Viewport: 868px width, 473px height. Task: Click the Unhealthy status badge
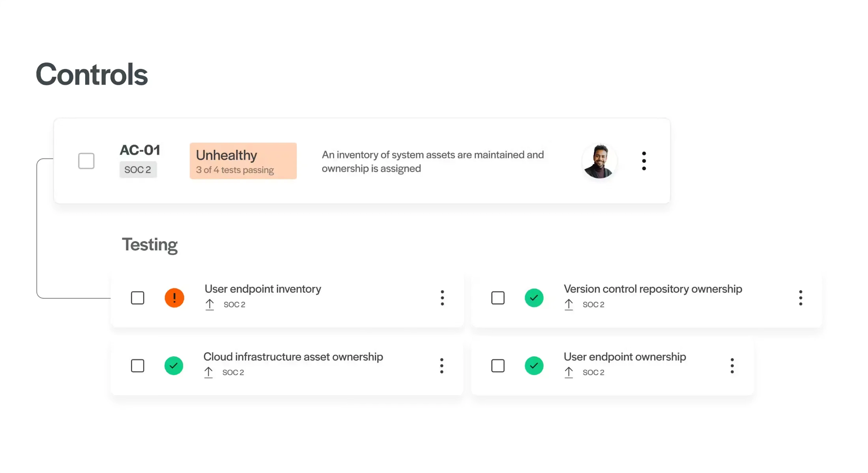[x=243, y=161]
